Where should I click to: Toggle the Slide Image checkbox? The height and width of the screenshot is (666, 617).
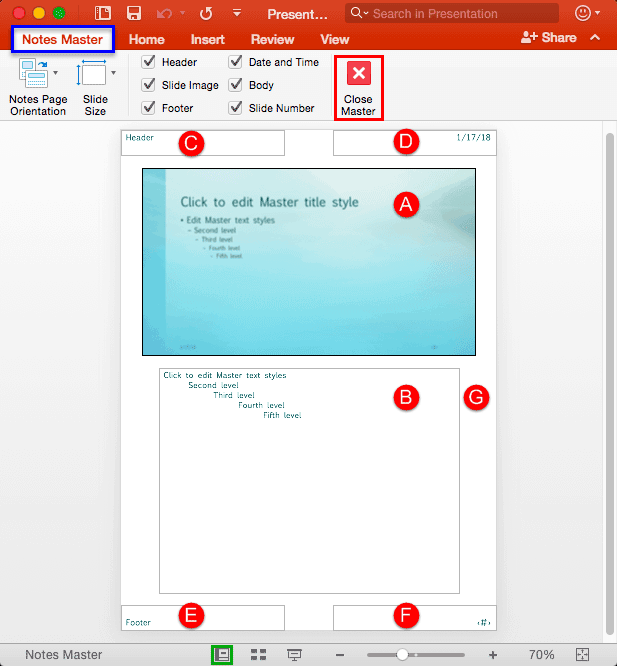pyautogui.click(x=149, y=85)
